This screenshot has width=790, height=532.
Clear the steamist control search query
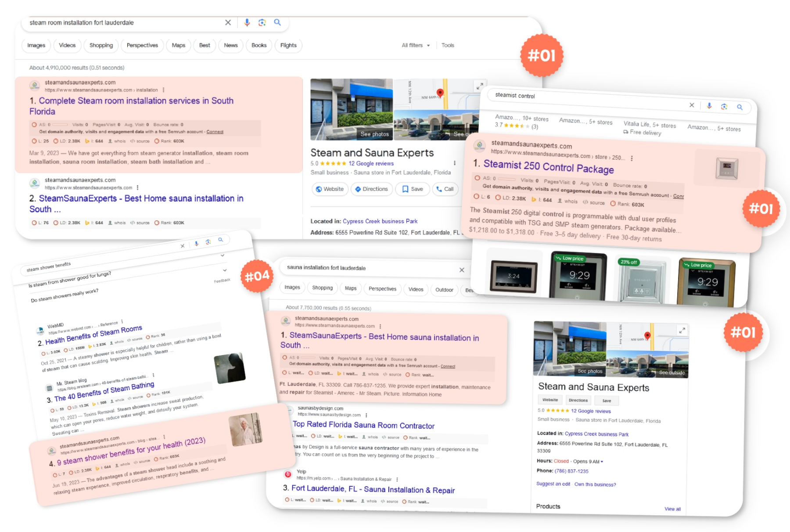692,105
